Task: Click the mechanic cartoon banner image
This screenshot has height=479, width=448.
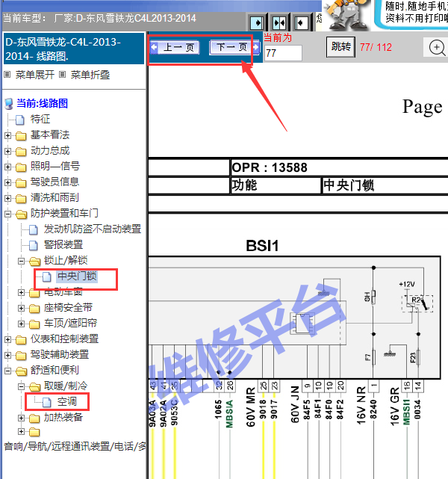Action: coord(346,15)
